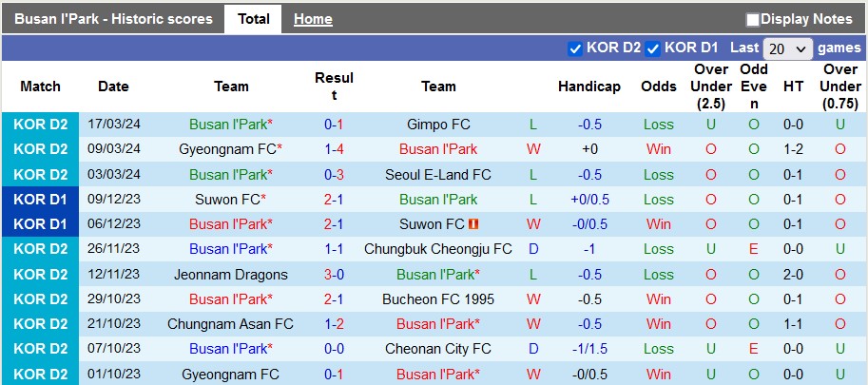868x385 pixels.
Task: Open Cheonan City FC team link
Action: 438,349
